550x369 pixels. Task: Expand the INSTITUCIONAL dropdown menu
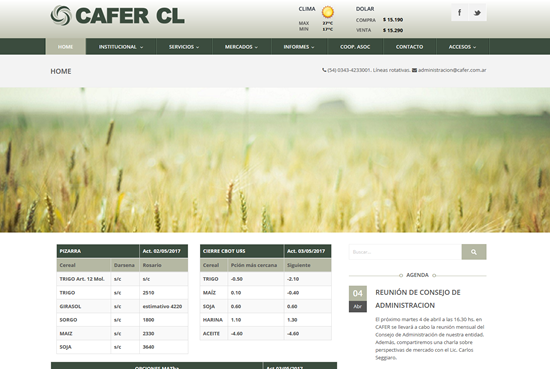click(121, 47)
